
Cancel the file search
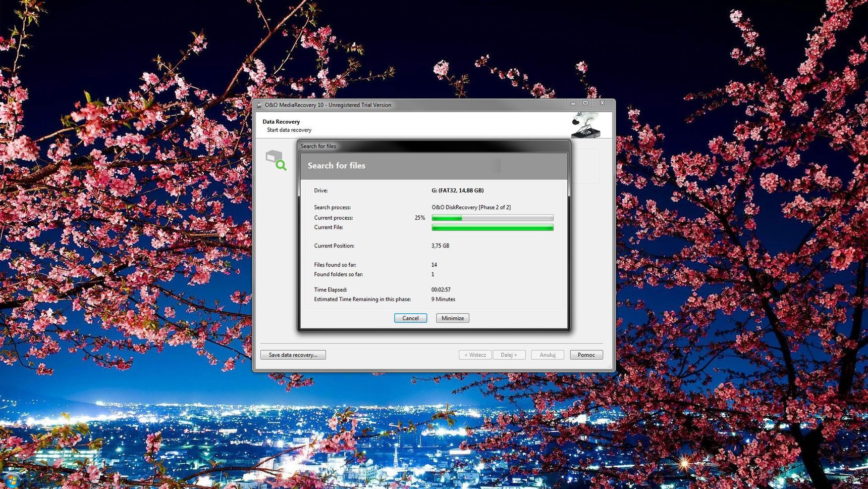pos(410,318)
